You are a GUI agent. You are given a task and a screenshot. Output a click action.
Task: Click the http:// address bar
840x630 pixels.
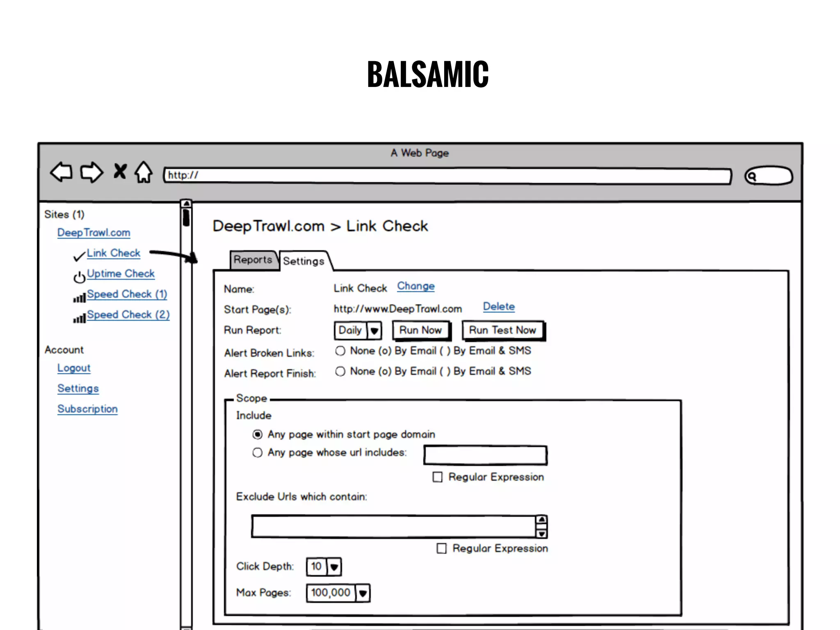447,176
